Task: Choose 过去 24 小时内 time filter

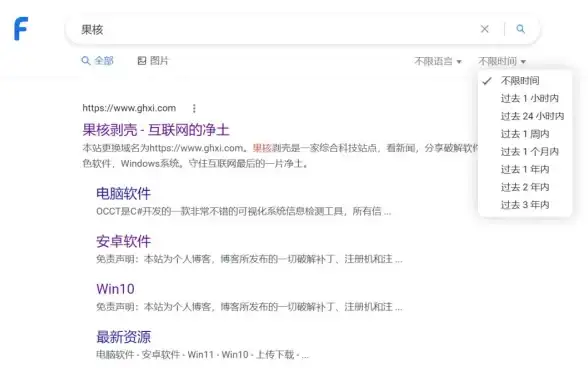Action: point(525,116)
